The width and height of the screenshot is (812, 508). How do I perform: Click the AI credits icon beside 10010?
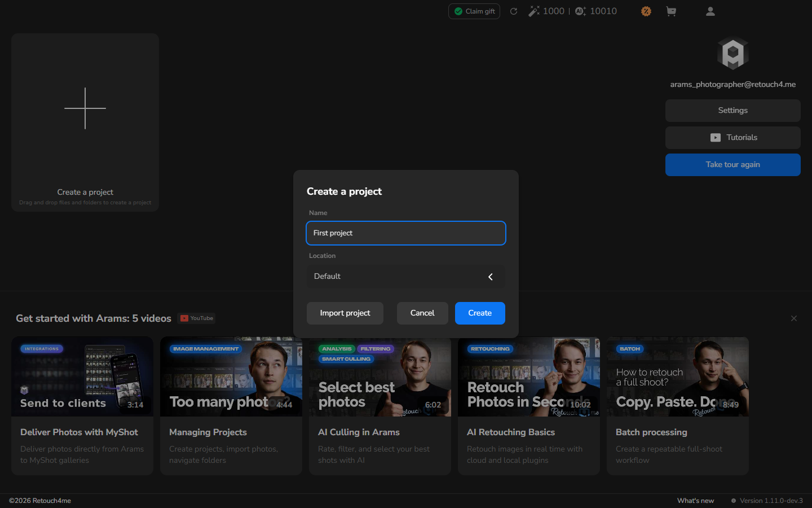[580, 11]
